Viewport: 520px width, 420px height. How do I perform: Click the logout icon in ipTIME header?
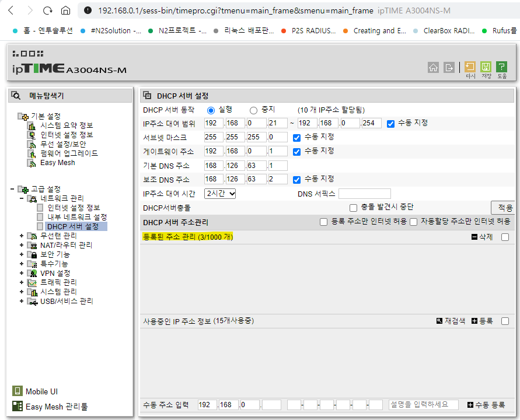[449, 68]
